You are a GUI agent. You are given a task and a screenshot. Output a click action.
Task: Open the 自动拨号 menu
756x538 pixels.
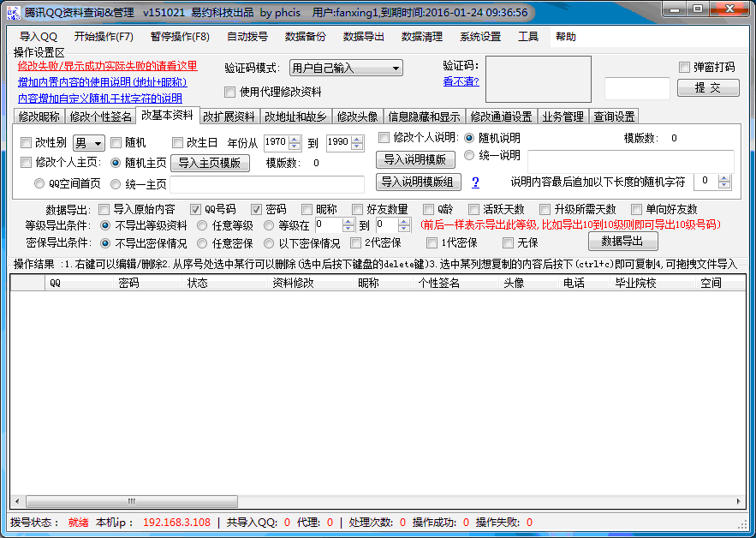click(x=247, y=37)
